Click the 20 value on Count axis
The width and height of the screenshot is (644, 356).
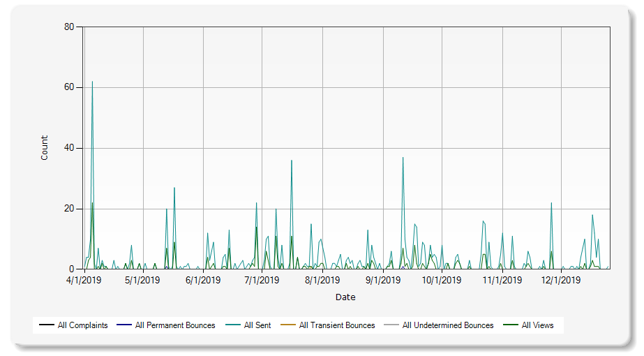pos(69,209)
